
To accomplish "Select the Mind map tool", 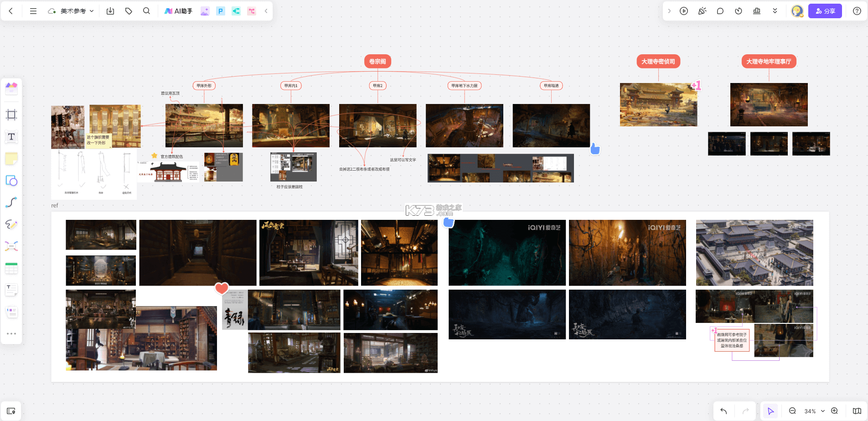I will [x=11, y=246].
